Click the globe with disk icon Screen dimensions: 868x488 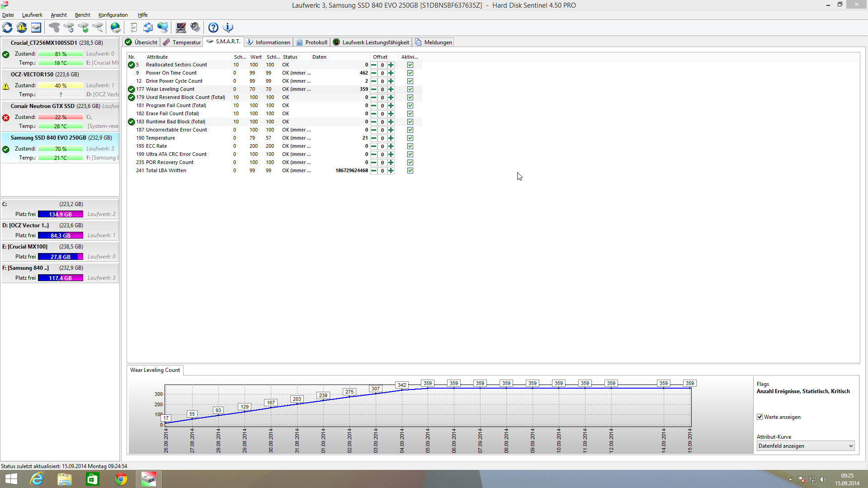pyautogui.click(x=116, y=28)
